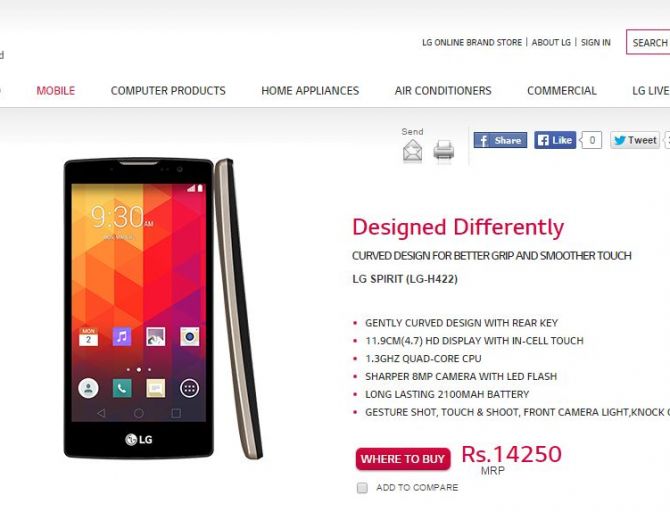Click the printer icon
The width and height of the screenshot is (670, 512).
coord(444,150)
